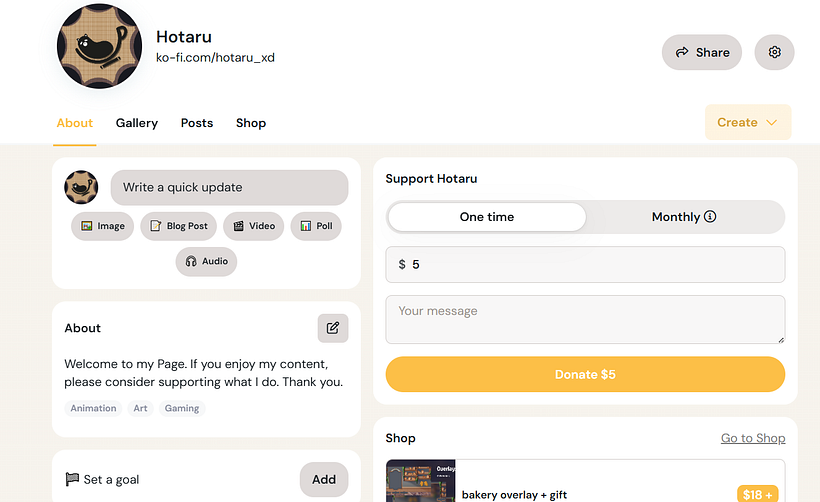The width and height of the screenshot is (820, 502).
Task: Expand the Create dropdown
Action: coord(748,122)
